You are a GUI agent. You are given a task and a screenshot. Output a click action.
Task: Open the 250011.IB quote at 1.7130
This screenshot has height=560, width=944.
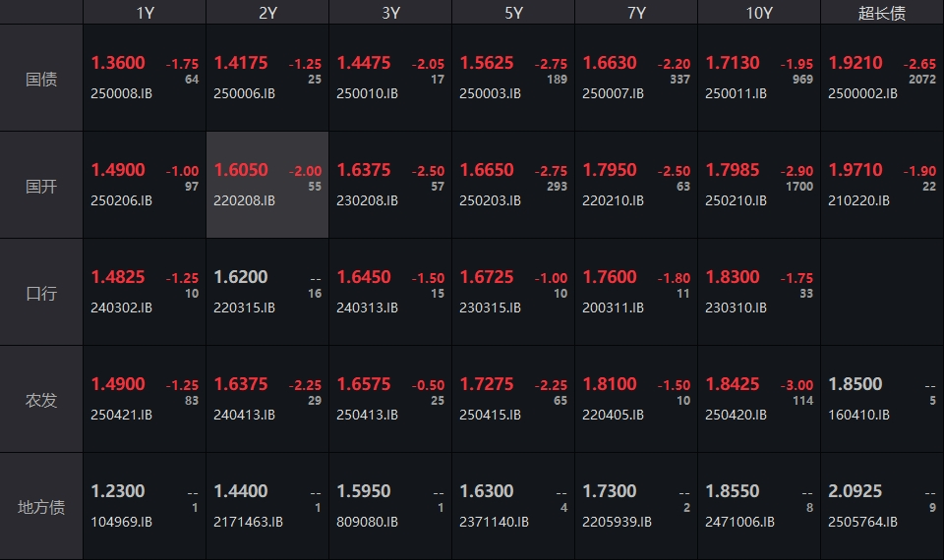point(759,78)
